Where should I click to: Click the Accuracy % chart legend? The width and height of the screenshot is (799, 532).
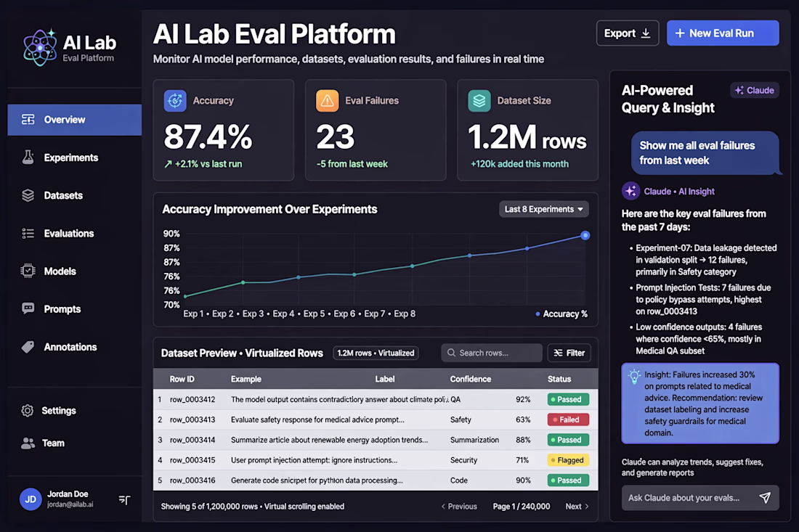click(561, 314)
